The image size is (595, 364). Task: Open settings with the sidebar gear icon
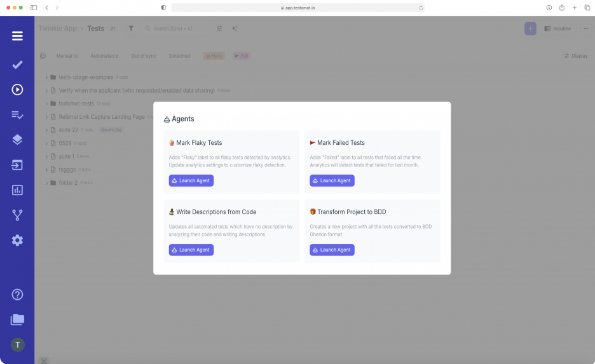[x=17, y=240]
